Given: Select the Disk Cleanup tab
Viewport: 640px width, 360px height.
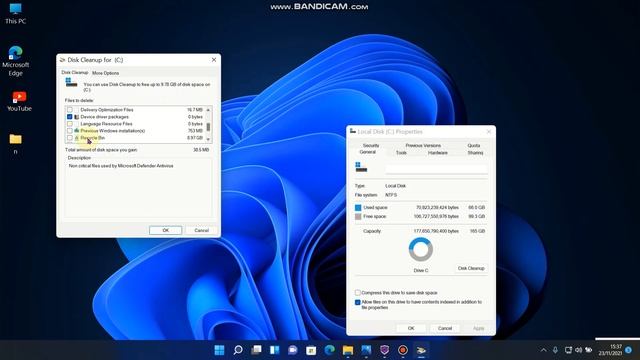Looking at the screenshot, I should 75,72.
